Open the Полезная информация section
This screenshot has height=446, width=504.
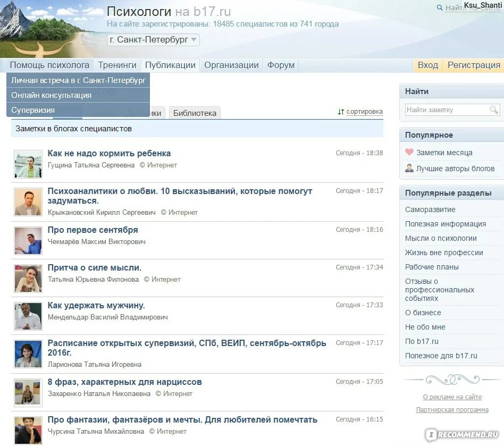(445, 224)
